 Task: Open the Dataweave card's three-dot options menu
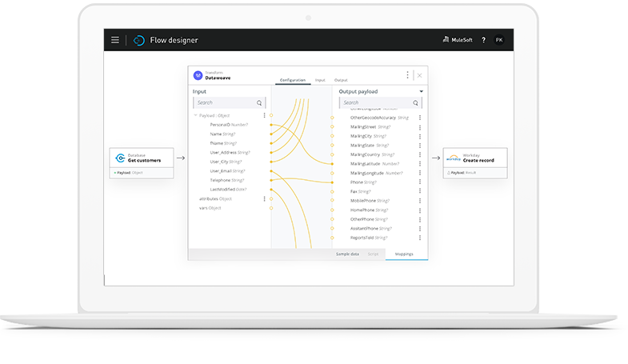(407, 75)
